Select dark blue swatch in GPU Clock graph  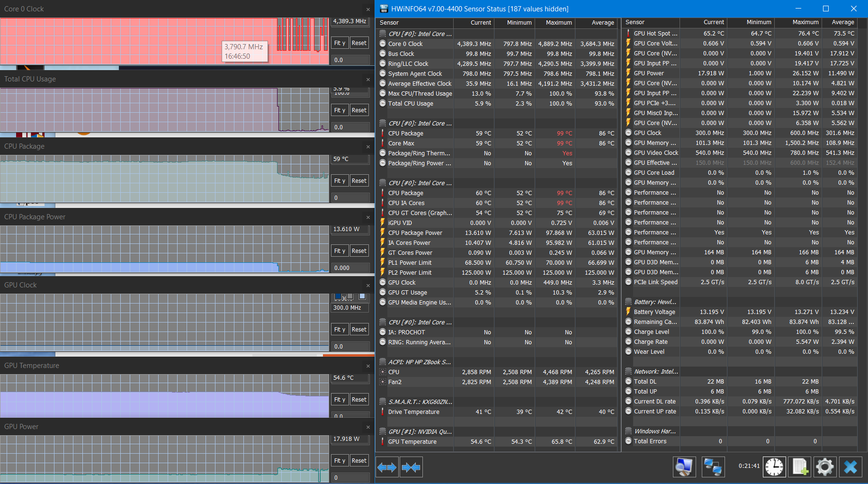(338, 296)
